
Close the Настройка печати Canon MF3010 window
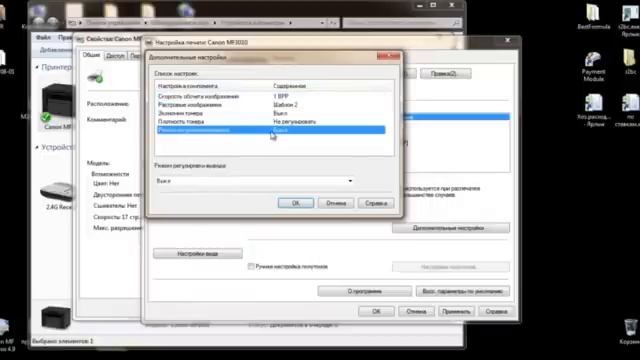(507, 40)
